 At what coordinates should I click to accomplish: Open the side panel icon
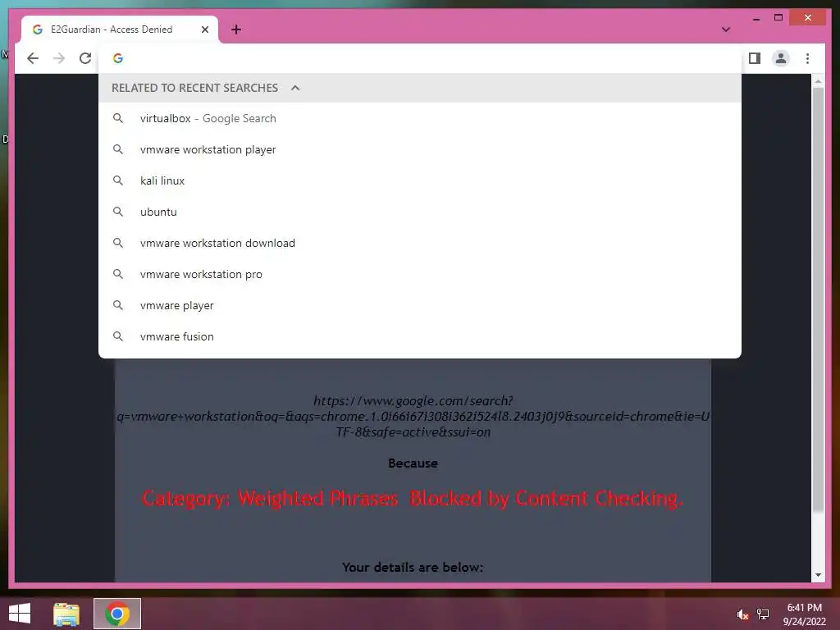(x=755, y=58)
